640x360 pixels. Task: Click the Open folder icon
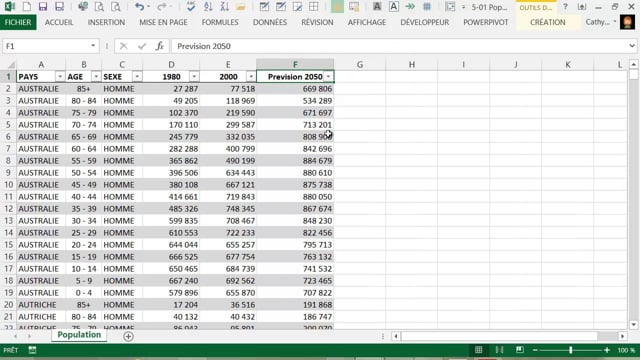click(241, 7)
